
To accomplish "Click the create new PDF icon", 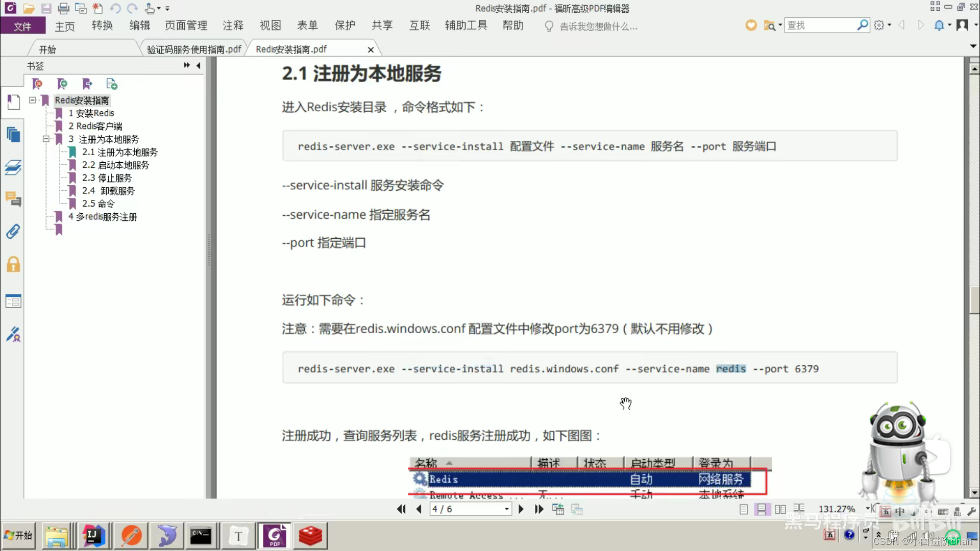I will pos(97,8).
